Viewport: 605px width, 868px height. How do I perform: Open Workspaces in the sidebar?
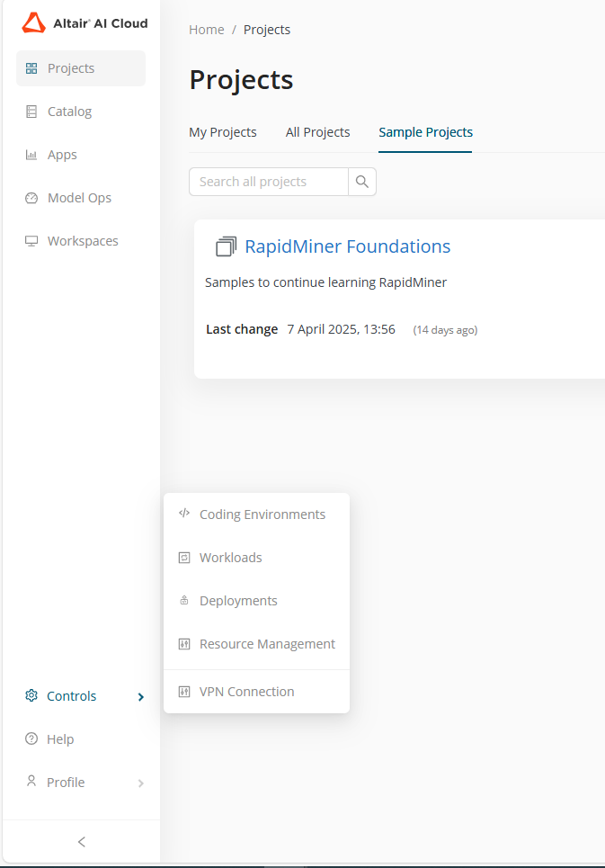pyautogui.click(x=81, y=241)
